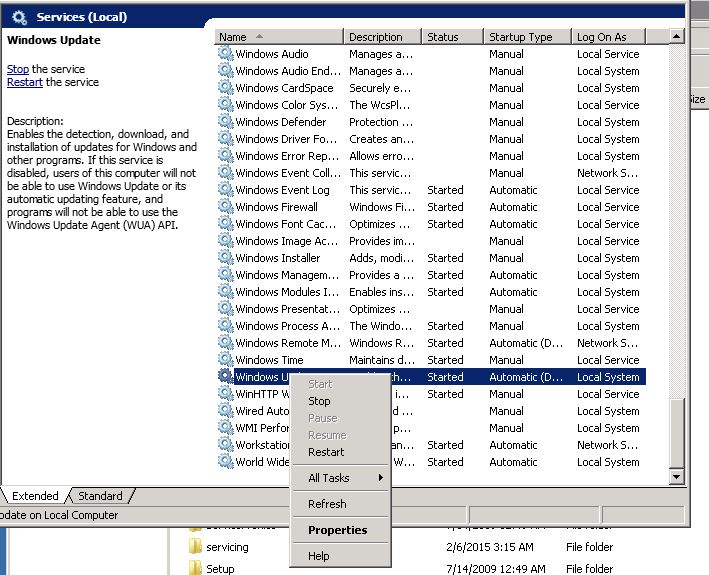Click Network S... for Windows Remote Management
This screenshot has width=709, height=575.
(x=607, y=343)
